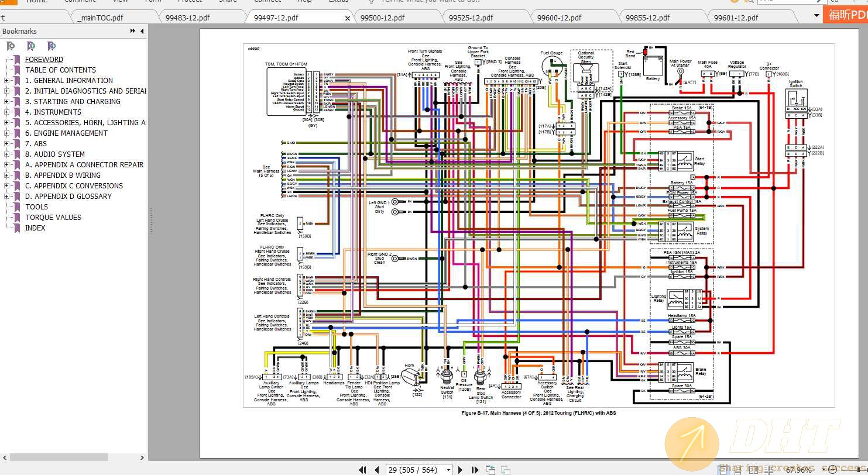Expand the 2. INITIAL DIAGNOSTICS bookmark
Screen dimensions: 868x475
tap(6, 91)
